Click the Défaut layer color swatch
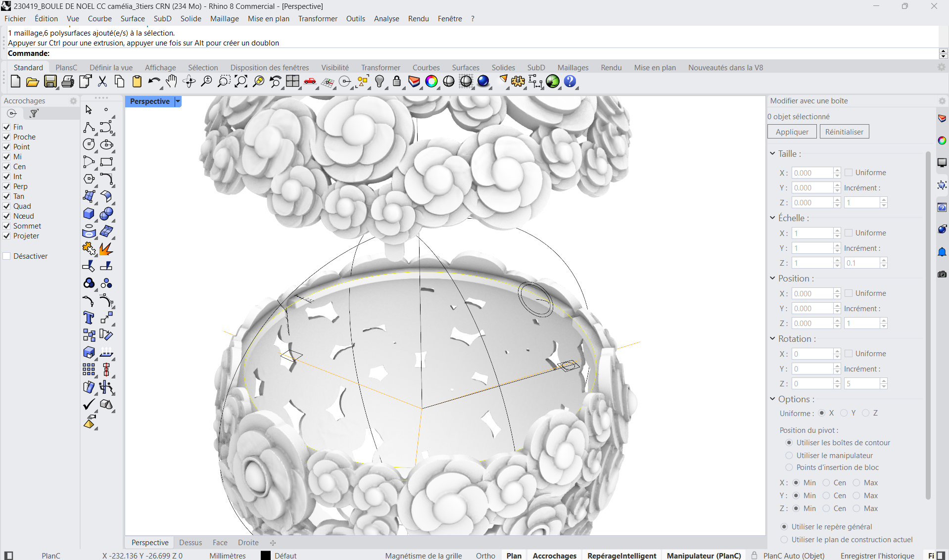Image resolution: width=949 pixels, height=560 pixels. click(266, 556)
